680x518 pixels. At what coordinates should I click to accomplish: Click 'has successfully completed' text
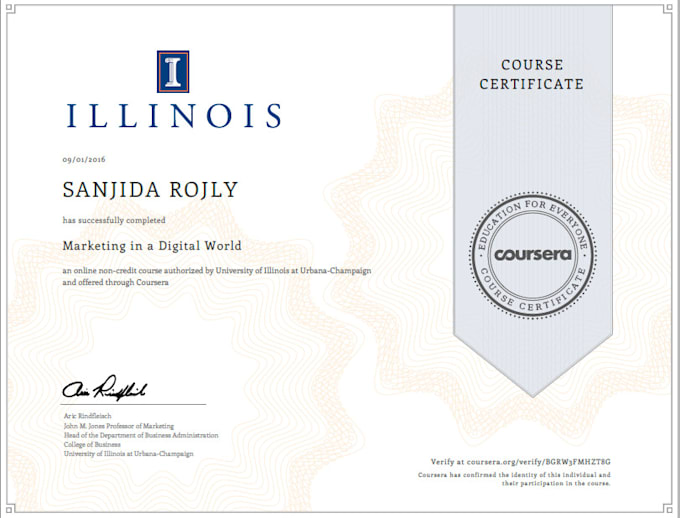coord(114,220)
